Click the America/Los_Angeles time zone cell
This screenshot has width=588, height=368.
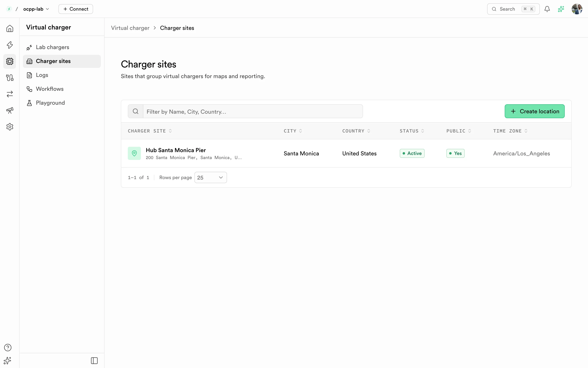pyautogui.click(x=521, y=153)
